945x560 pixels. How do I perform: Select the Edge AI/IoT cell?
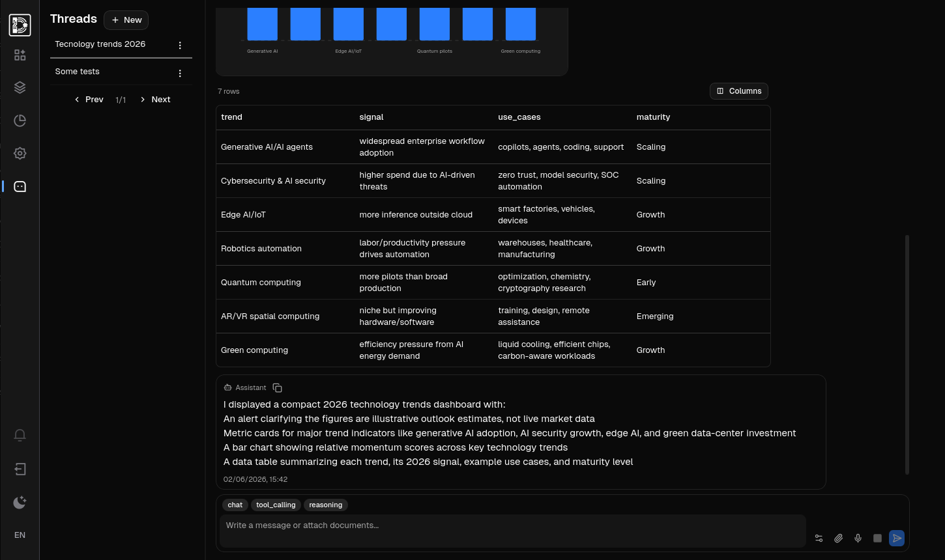(x=243, y=215)
